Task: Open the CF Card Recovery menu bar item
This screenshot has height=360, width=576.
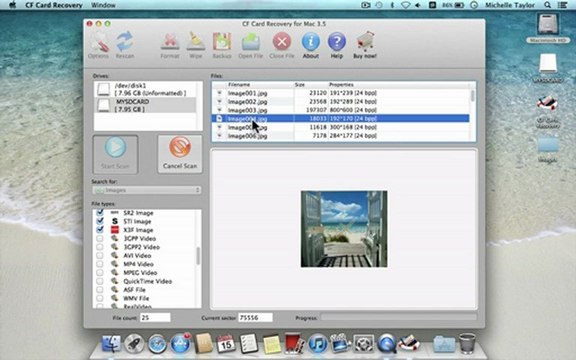Action: (54, 5)
